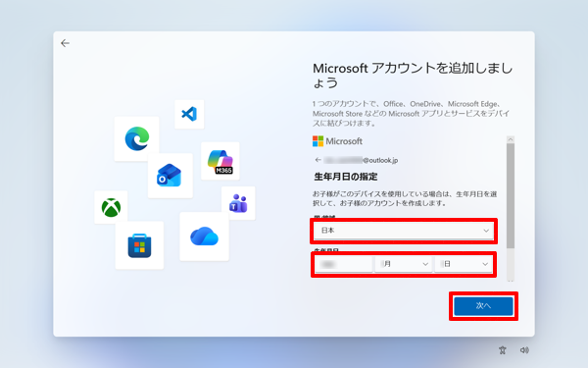Go back using the top-left arrow
Image resolution: width=588 pixels, height=368 pixels.
tap(65, 43)
